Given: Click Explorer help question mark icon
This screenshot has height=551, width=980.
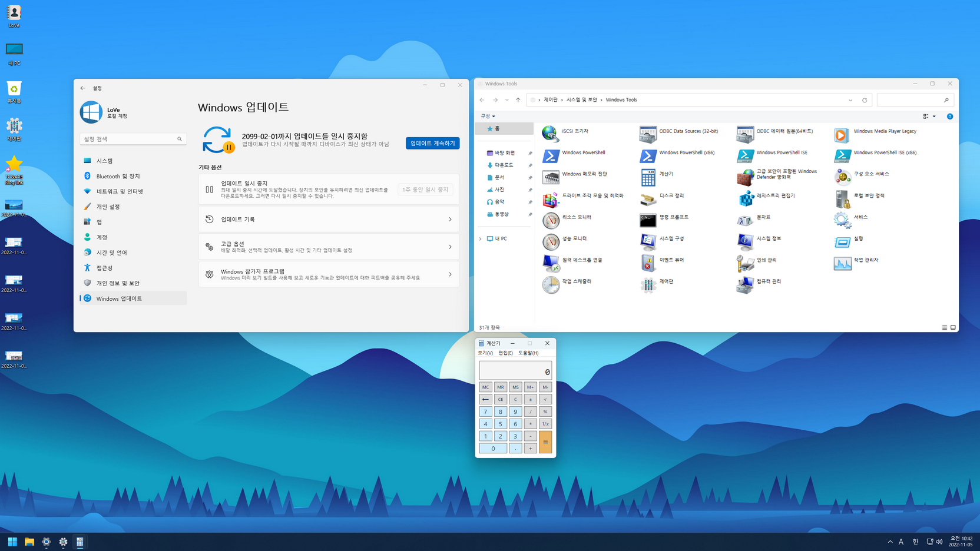Looking at the screenshot, I should coord(950,117).
